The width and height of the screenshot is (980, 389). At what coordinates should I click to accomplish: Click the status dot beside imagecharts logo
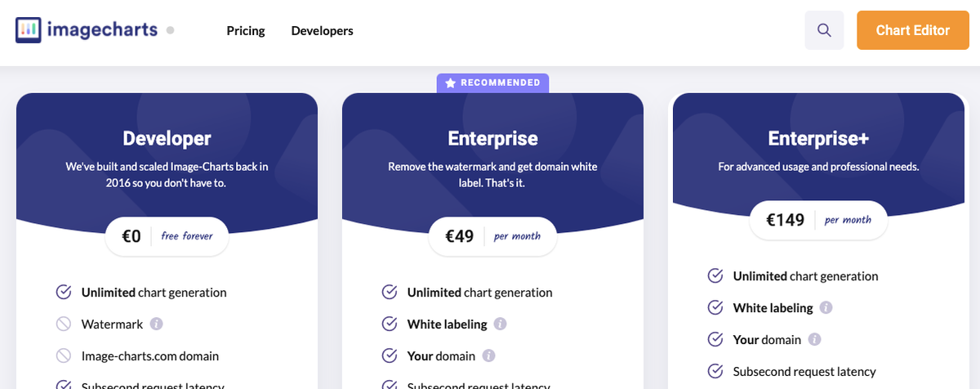170,30
